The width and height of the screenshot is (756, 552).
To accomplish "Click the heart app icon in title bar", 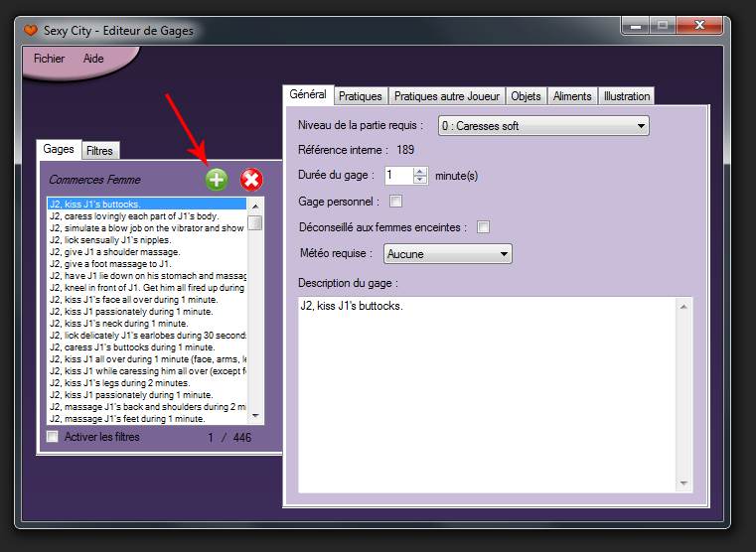I will click(x=31, y=31).
